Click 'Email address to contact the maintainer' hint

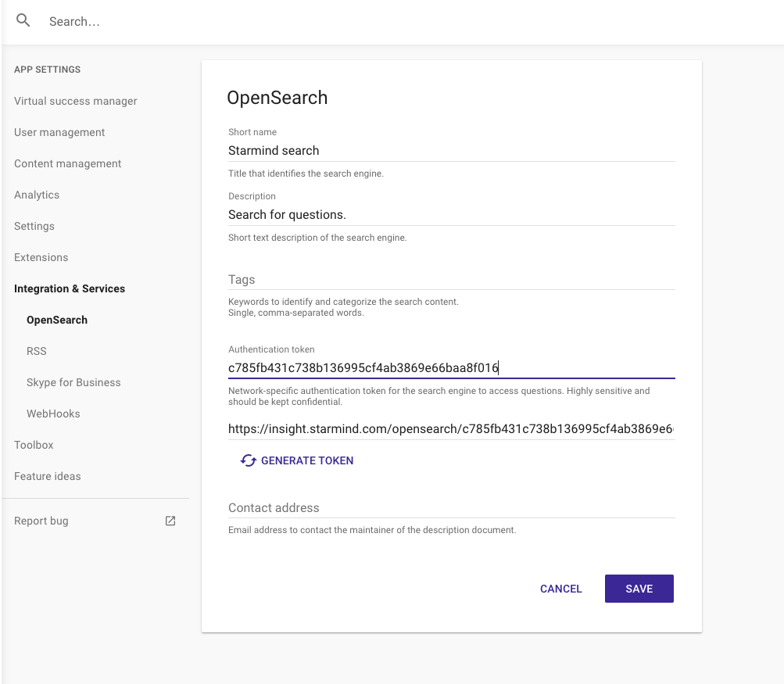pos(372,530)
